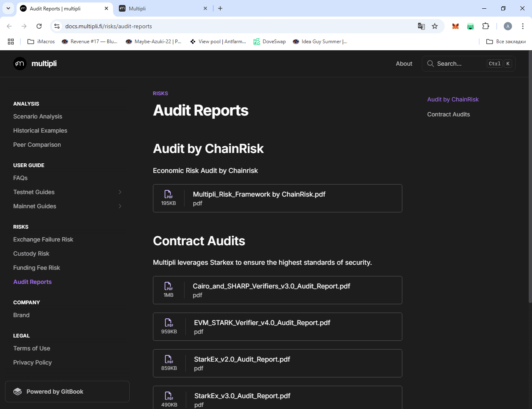Click the Search input field
The height and width of the screenshot is (409, 532).
pyautogui.click(x=469, y=64)
